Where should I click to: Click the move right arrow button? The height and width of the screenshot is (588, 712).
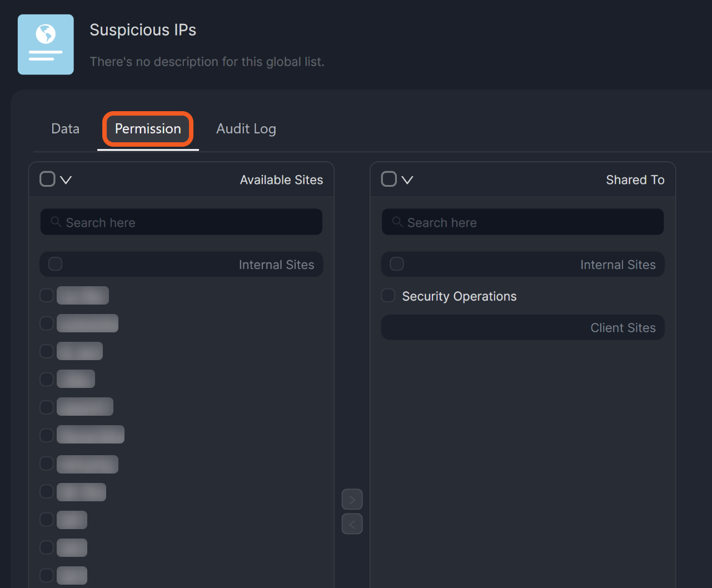pos(352,500)
